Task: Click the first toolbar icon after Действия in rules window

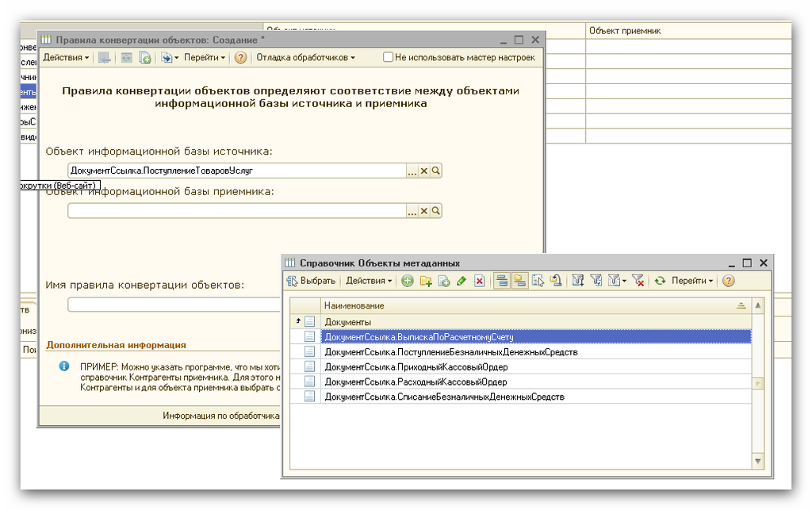Action: [105, 57]
